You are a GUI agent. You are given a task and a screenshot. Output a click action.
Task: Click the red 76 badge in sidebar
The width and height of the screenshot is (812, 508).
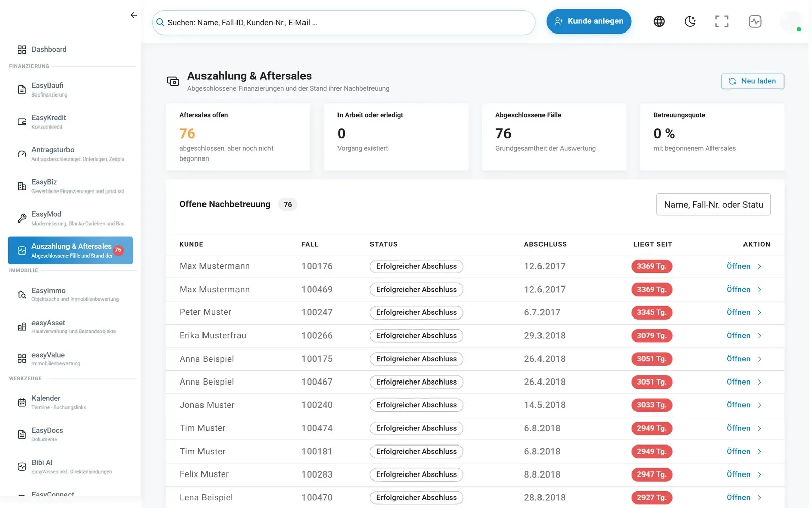click(x=118, y=250)
